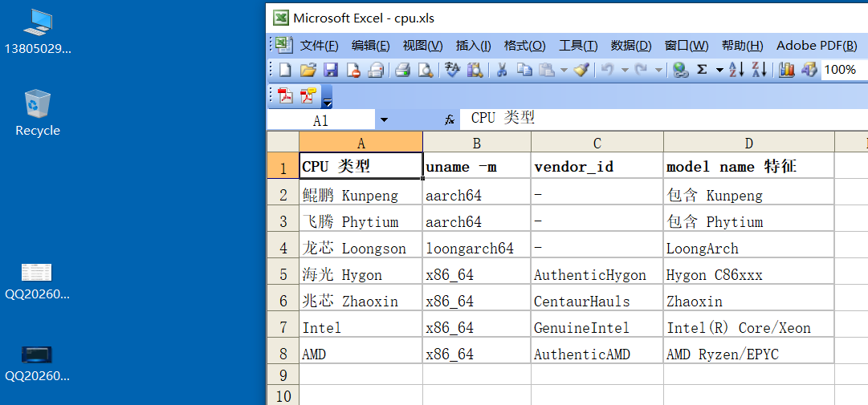
Task: Click the Undo arrow icon
Action: (607, 70)
